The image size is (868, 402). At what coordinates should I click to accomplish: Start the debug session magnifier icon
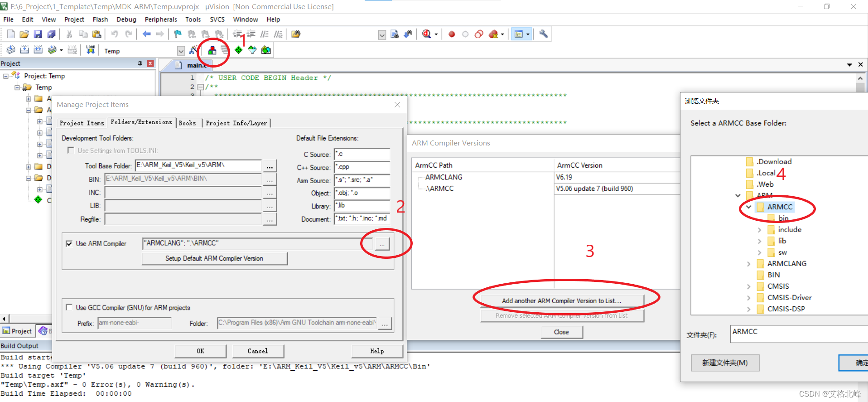coord(426,34)
